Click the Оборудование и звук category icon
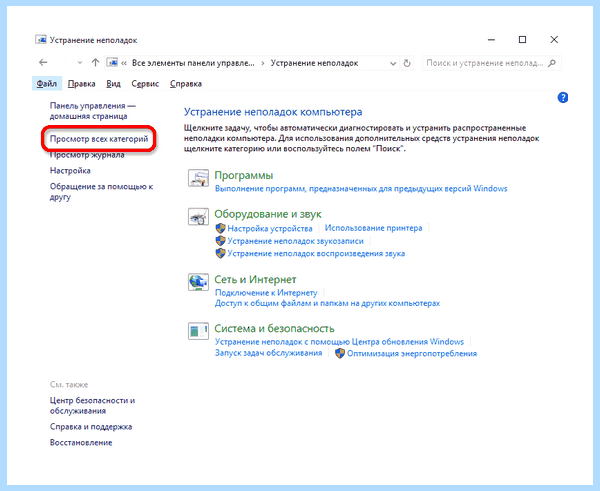Viewport: 600px width, 491px height. tap(198, 217)
